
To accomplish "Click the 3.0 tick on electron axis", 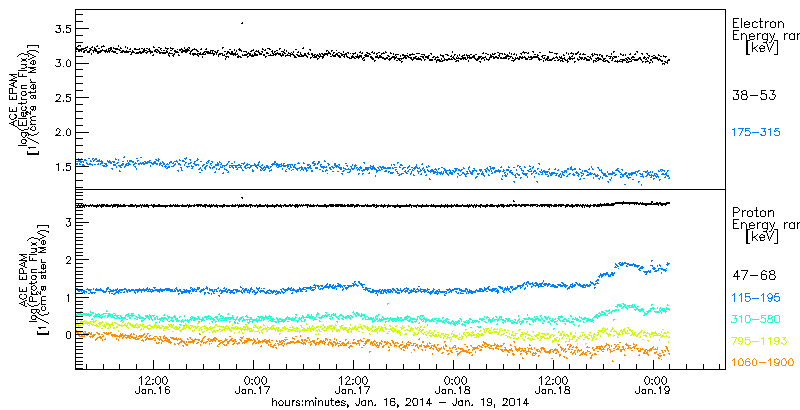I will (x=62, y=63).
